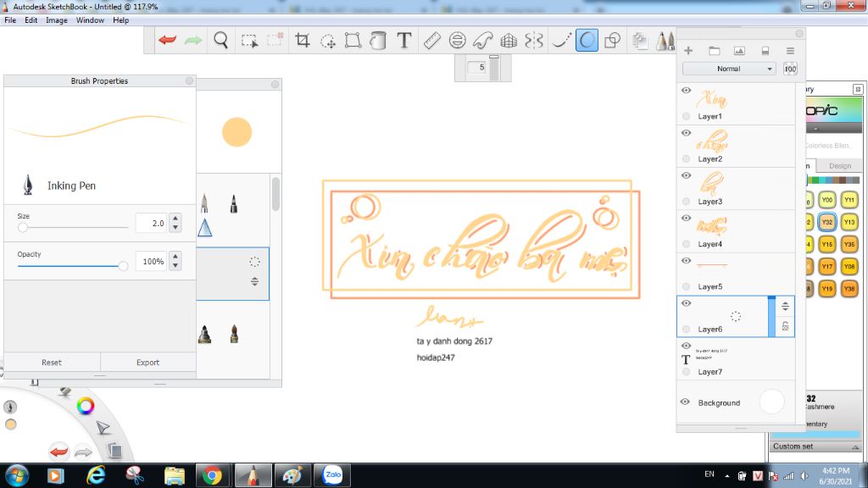Open the Ellipse guide tool
The height and width of the screenshot is (488, 868).
tap(457, 41)
